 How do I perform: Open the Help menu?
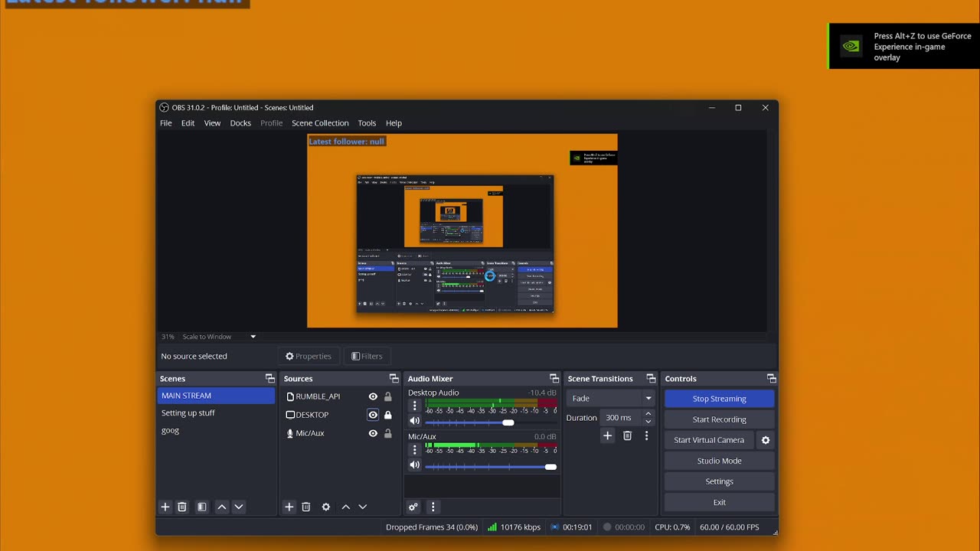394,123
